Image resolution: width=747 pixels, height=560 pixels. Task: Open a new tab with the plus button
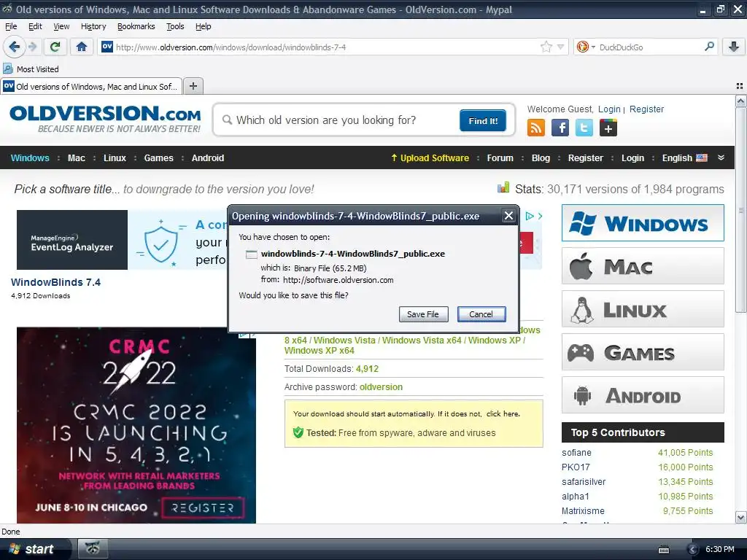click(193, 86)
